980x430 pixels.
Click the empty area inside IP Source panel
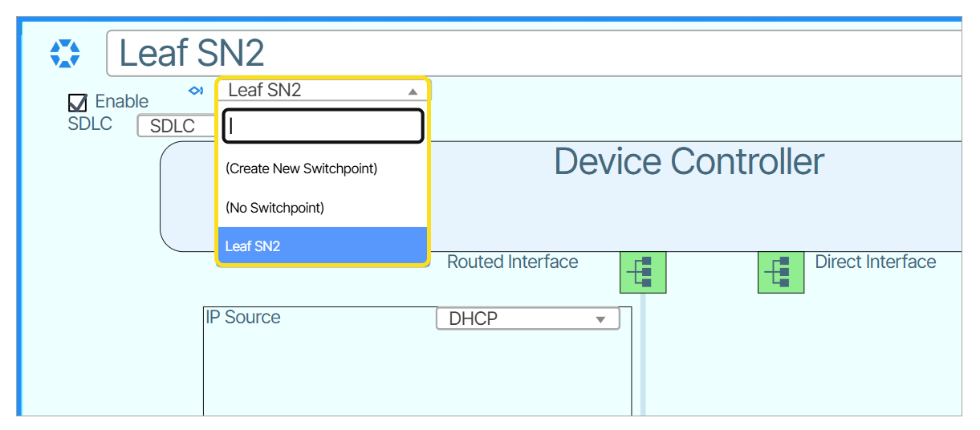pyautogui.click(x=417, y=373)
